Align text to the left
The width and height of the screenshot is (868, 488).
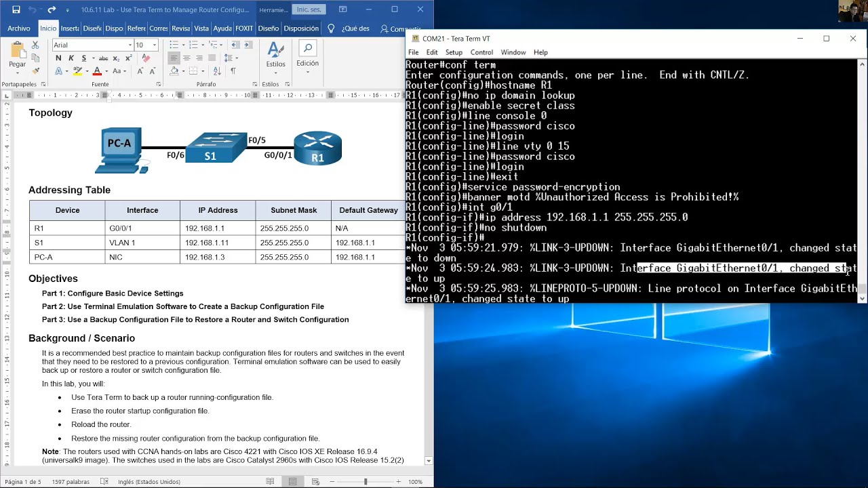pos(174,58)
